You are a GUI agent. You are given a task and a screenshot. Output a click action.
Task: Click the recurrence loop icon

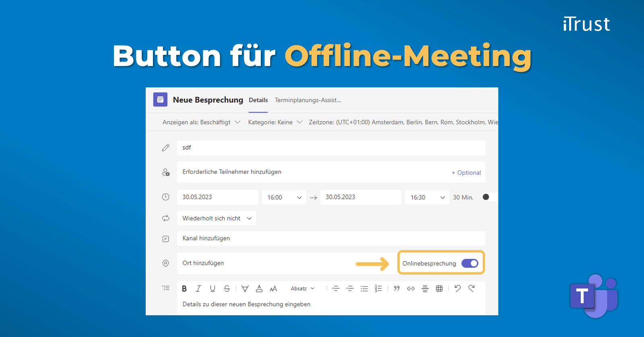[x=165, y=218]
